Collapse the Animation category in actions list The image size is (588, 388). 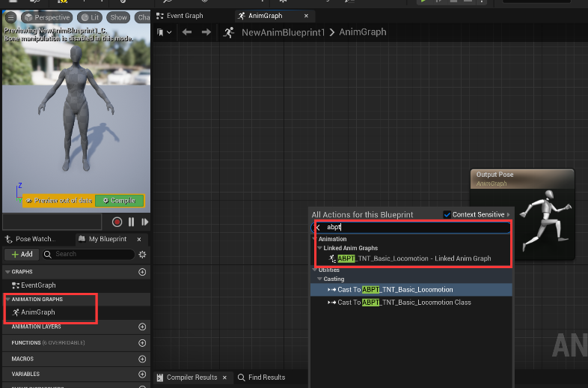314,239
